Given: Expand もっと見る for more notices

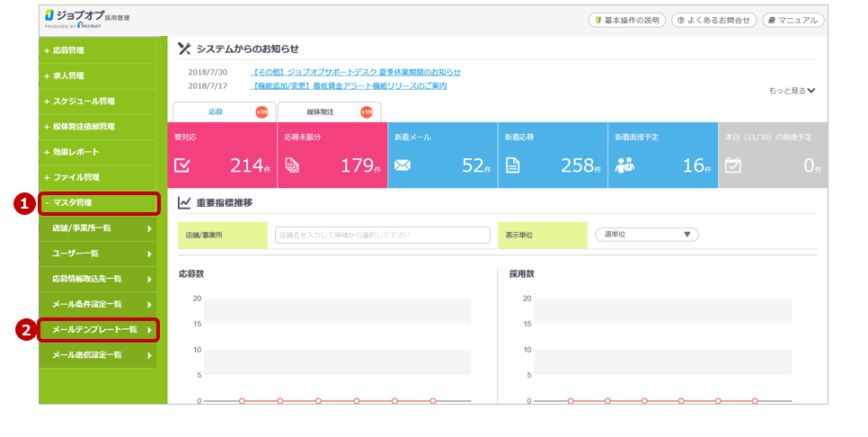Looking at the screenshot, I should 792,91.
